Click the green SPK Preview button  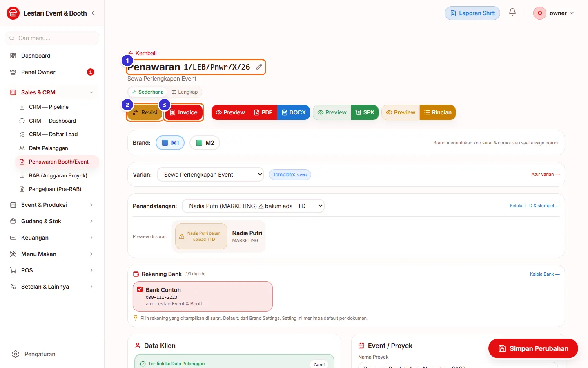332,112
